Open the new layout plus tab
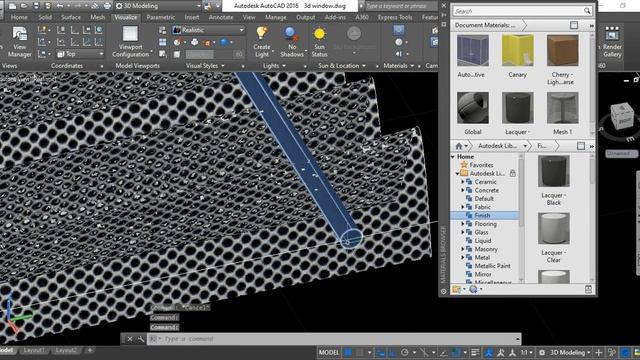Image resolution: width=640 pixels, height=360 pixels. click(89, 350)
